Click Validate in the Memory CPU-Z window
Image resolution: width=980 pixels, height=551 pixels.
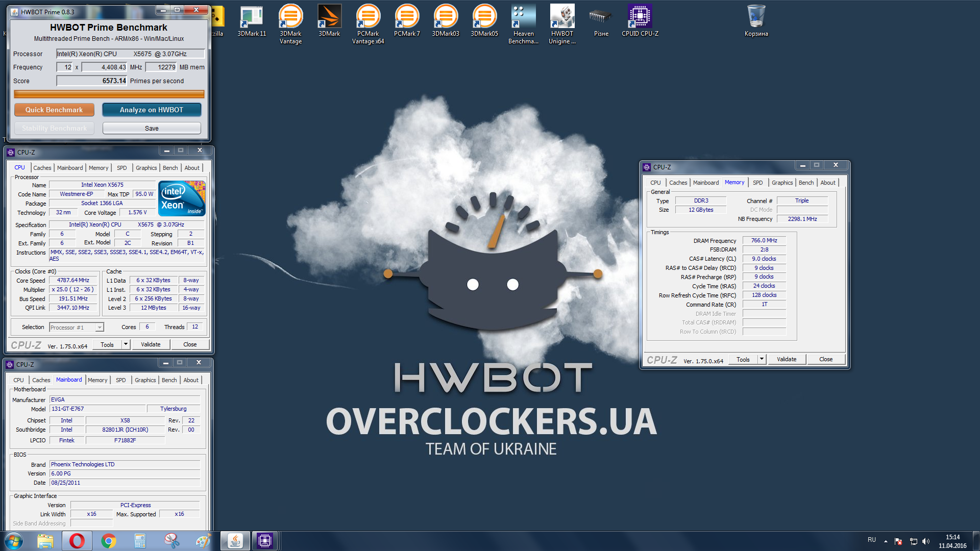coord(787,359)
